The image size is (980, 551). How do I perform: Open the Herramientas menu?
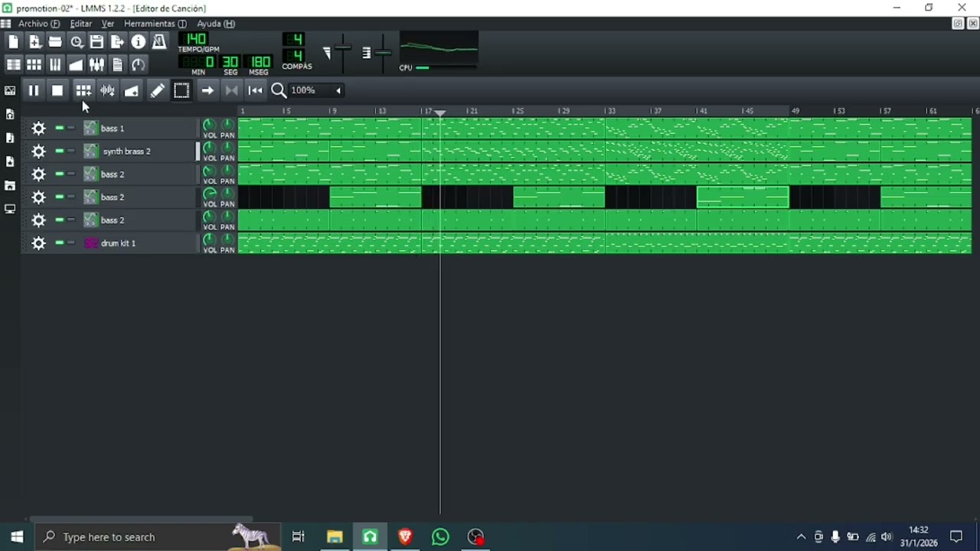pyautogui.click(x=155, y=24)
